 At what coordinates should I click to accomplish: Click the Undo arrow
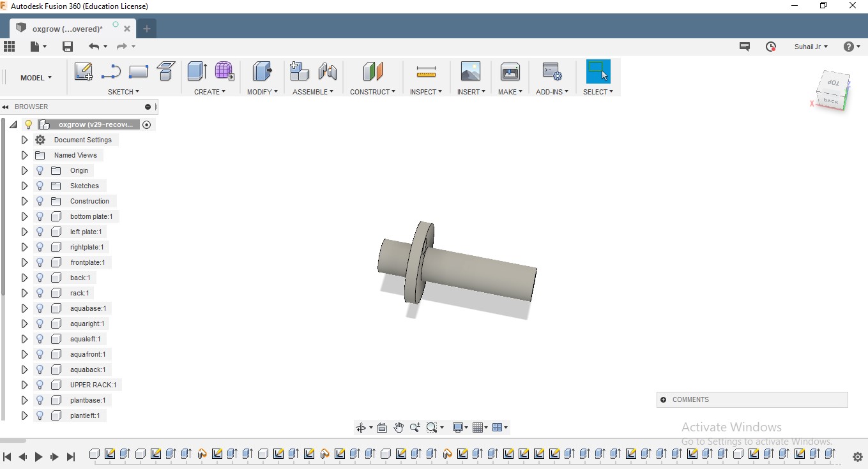click(x=94, y=47)
